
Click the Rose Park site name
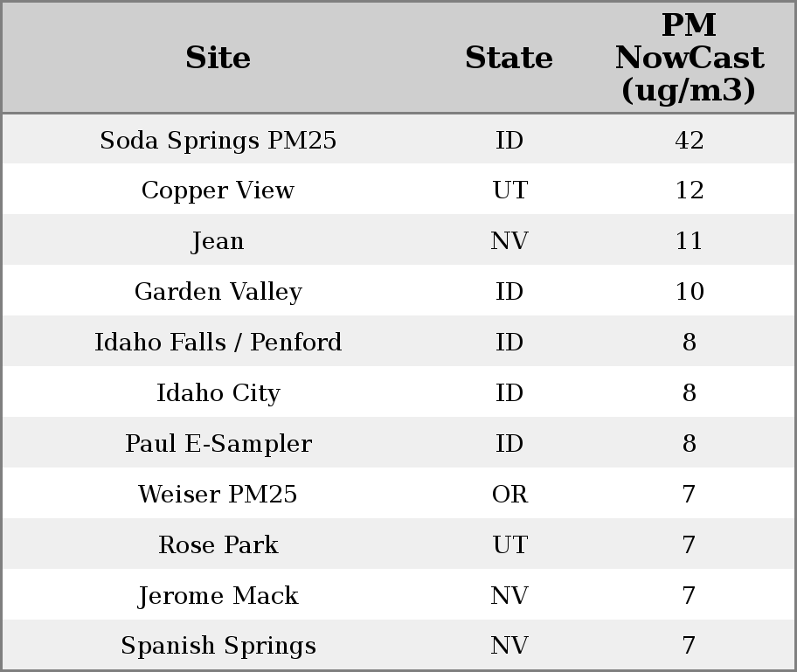click(218, 545)
